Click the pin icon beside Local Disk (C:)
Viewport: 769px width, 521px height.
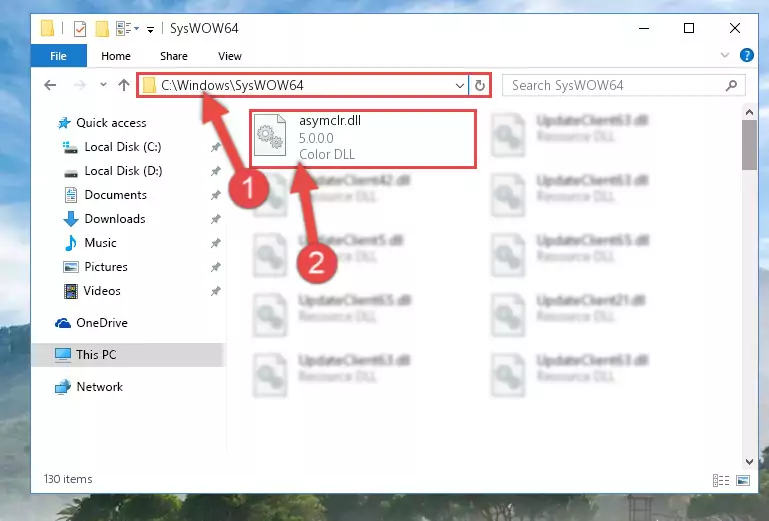pos(215,147)
